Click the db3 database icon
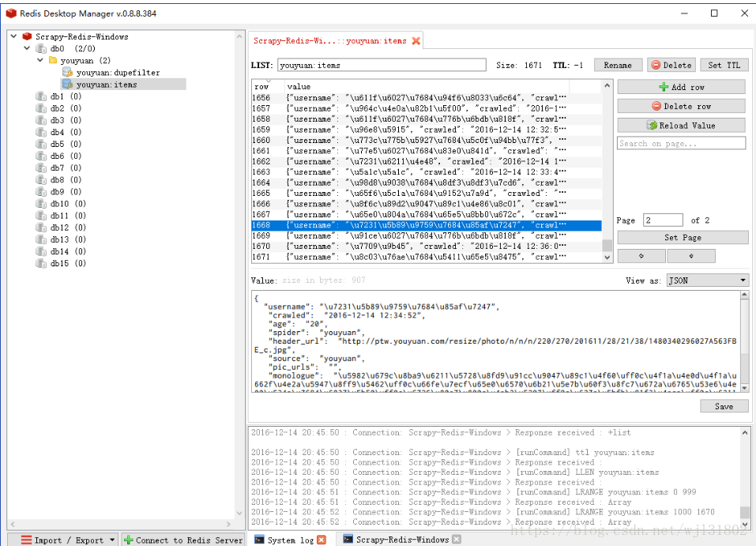756x546 pixels. coord(41,120)
